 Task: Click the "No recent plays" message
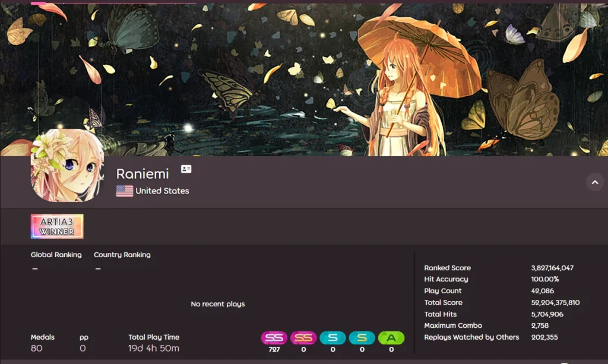(x=217, y=304)
